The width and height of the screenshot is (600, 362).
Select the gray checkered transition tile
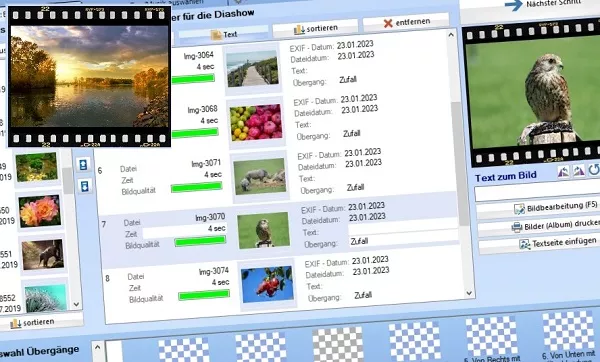click(338, 344)
